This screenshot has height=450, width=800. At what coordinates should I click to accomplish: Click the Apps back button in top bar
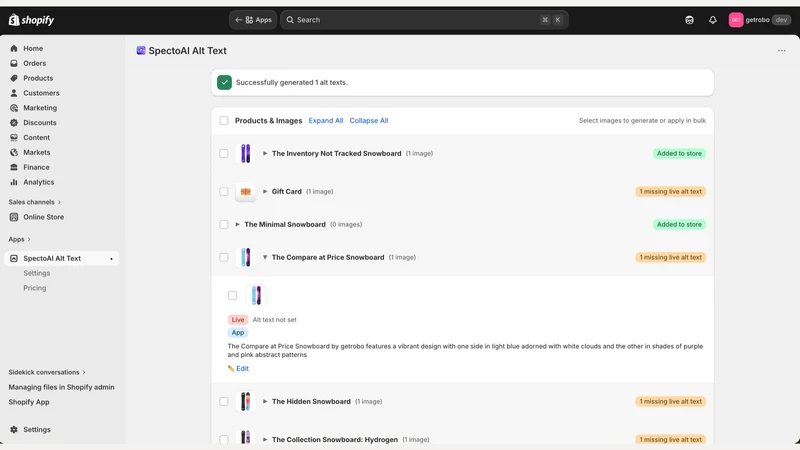[x=253, y=20]
